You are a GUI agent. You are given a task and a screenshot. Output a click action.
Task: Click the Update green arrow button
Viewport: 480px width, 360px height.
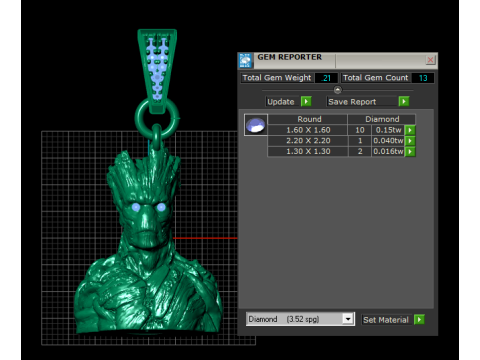click(306, 101)
